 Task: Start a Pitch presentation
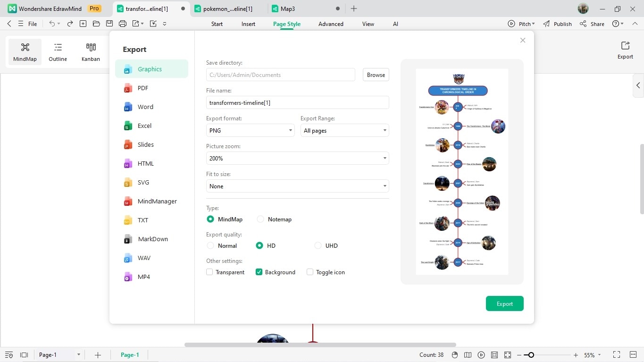[521, 24]
